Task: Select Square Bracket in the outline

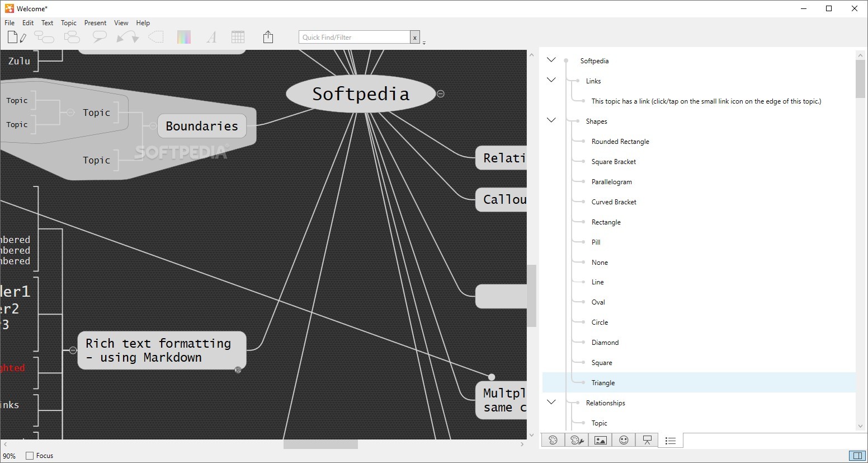Action: pos(614,162)
